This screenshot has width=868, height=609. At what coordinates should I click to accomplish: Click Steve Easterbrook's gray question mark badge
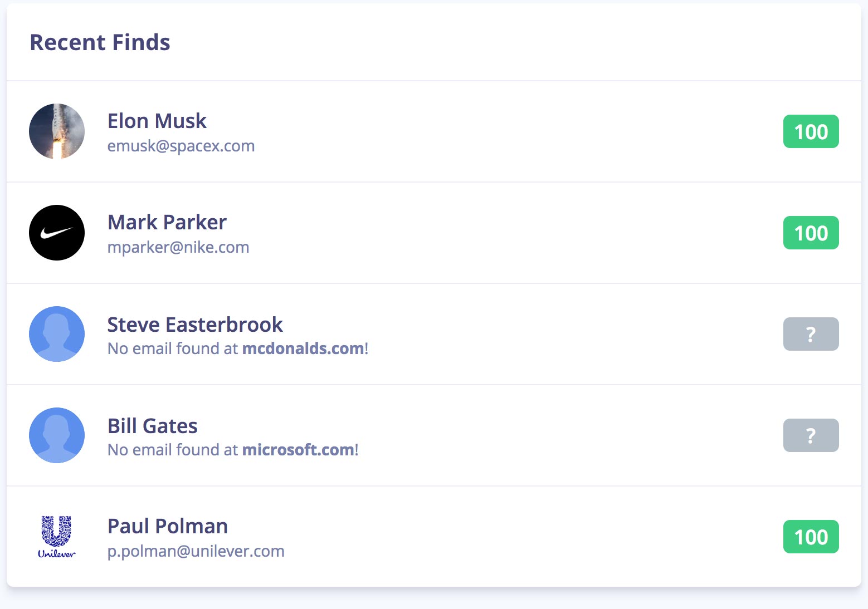point(811,334)
